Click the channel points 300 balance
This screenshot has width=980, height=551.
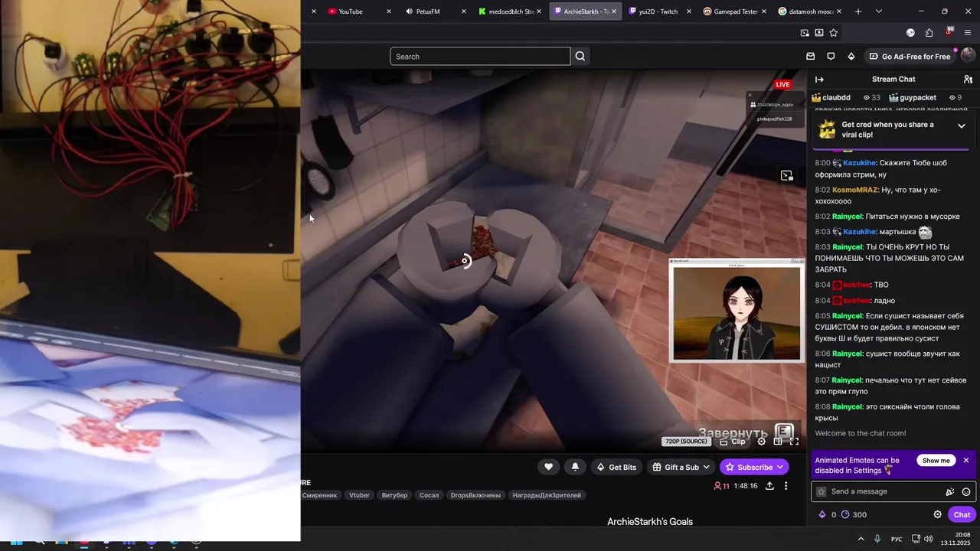click(x=854, y=515)
